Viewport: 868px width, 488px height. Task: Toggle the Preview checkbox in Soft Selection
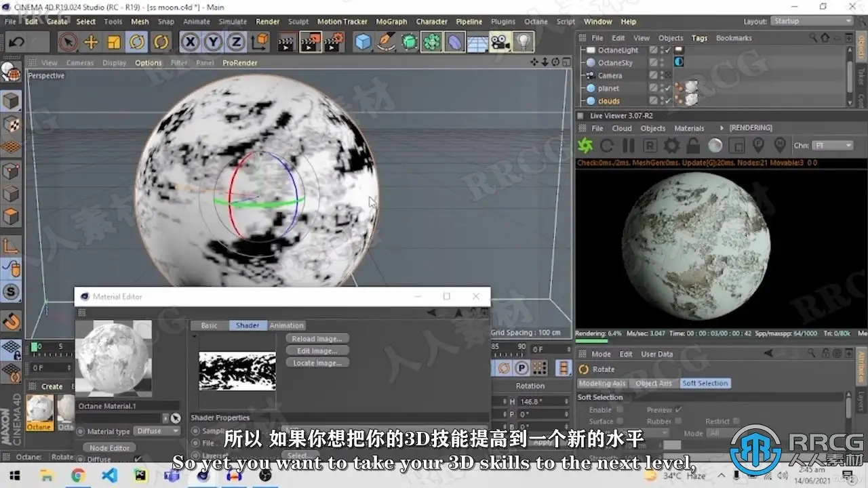[x=678, y=409]
